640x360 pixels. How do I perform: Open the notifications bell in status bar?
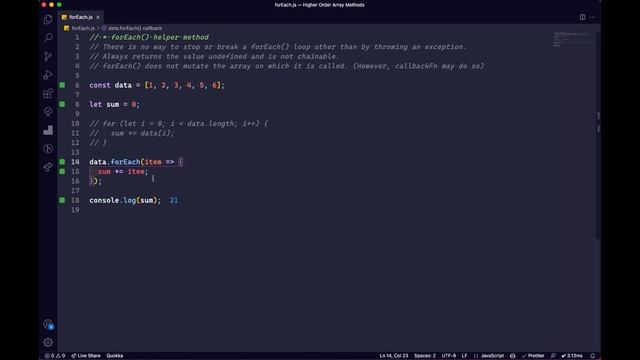pyautogui.click(x=593, y=356)
